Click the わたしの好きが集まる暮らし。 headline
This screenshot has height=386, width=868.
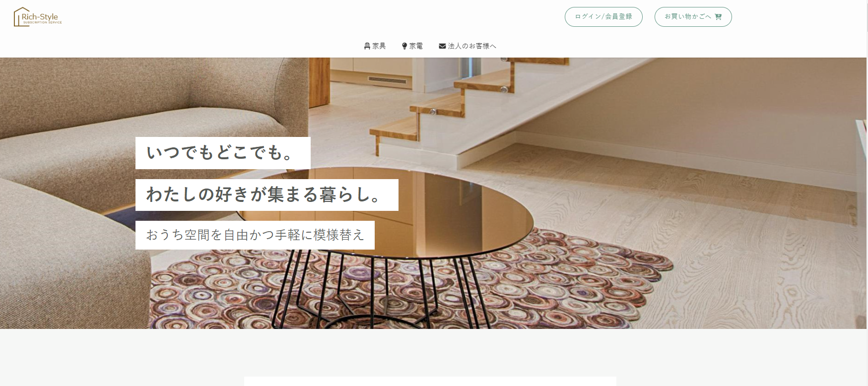coord(267,195)
